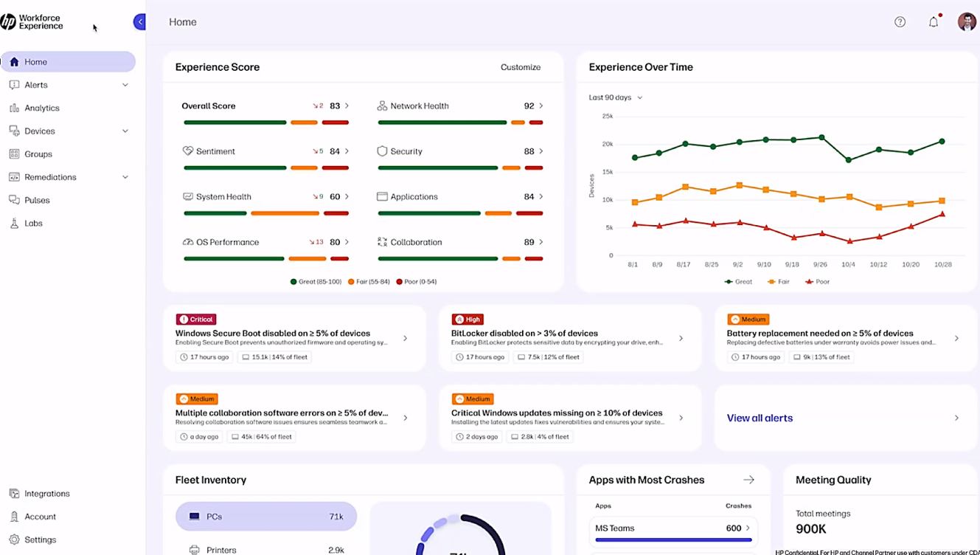
Task: Toggle the Poor series in chart legend
Action: click(x=817, y=281)
